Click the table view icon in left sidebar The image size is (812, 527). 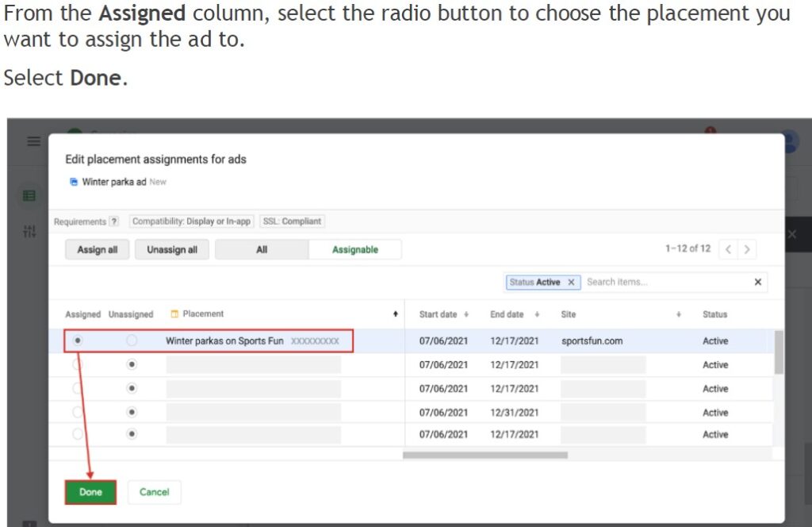point(29,195)
